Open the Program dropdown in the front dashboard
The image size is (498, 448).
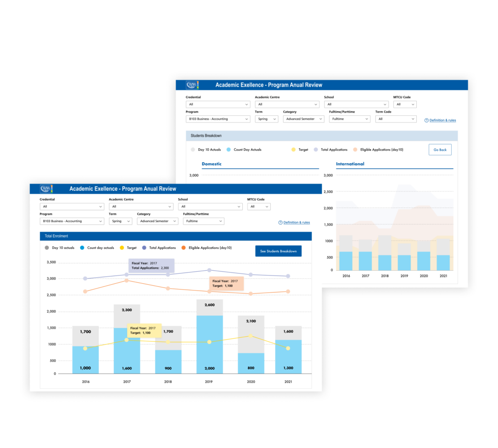tap(72, 221)
